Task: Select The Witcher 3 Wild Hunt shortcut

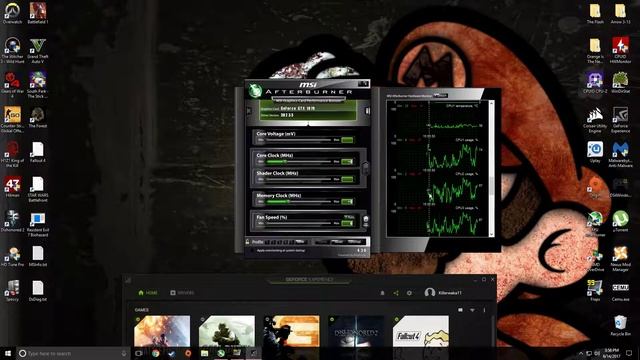Action: [x=12, y=50]
